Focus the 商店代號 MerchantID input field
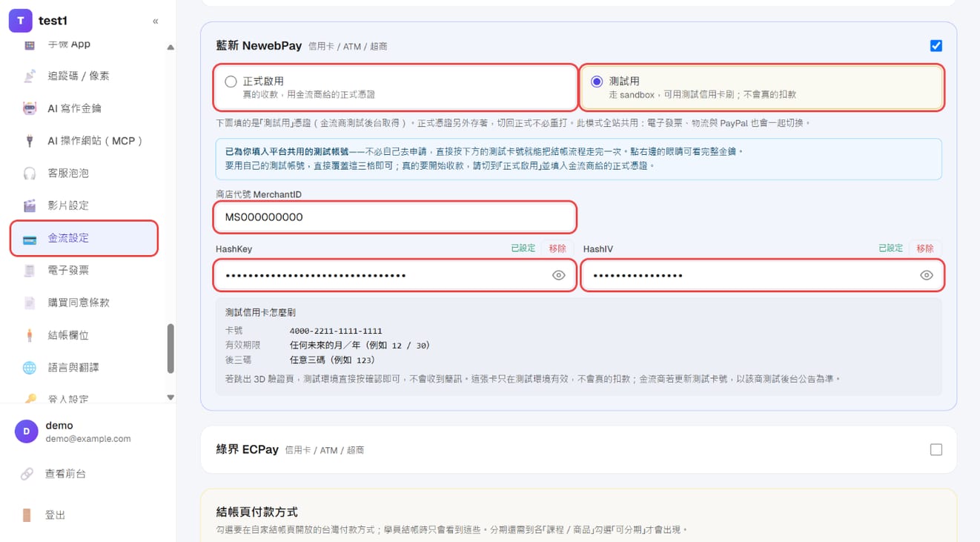The height and width of the screenshot is (542, 980). click(395, 217)
